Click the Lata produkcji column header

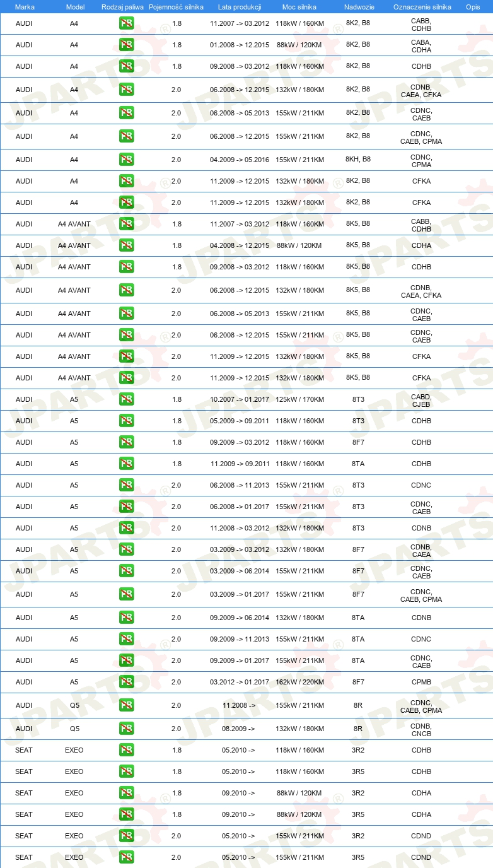[x=240, y=6]
